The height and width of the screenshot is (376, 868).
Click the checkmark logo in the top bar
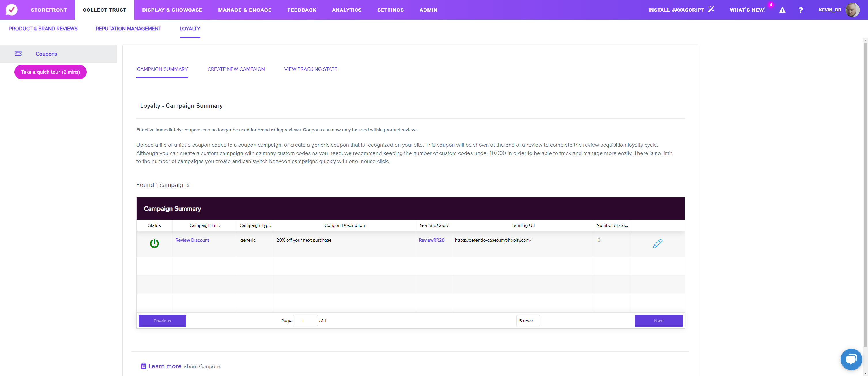point(12,10)
